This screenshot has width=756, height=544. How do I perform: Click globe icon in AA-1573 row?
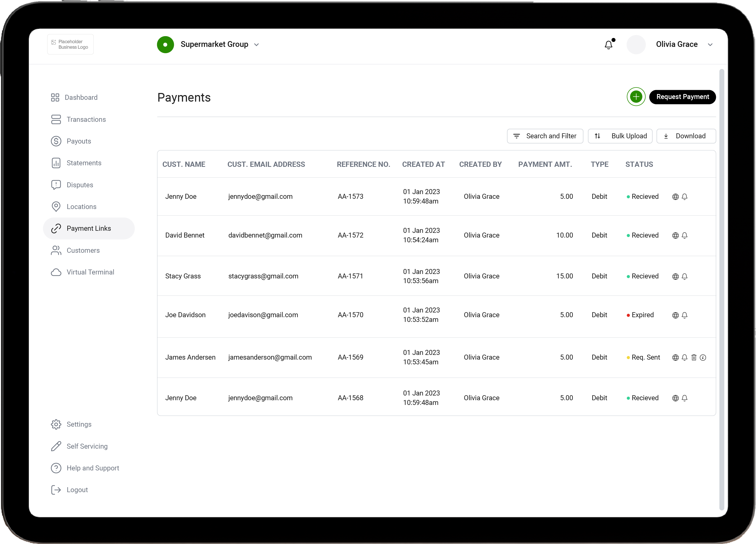pos(675,197)
